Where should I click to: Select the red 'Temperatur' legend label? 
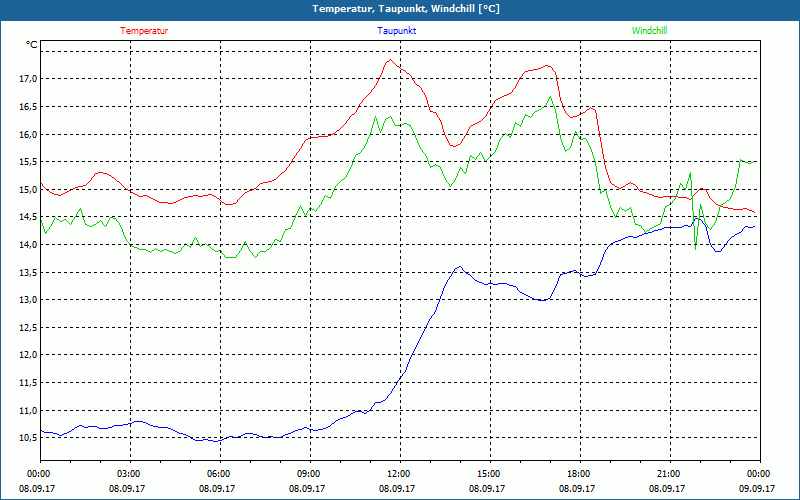click(x=144, y=31)
